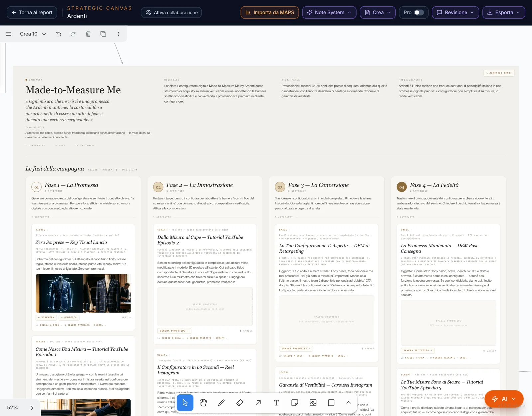Open the Crea 10 dropdown
Screen dimensions: 532x416
33,34
